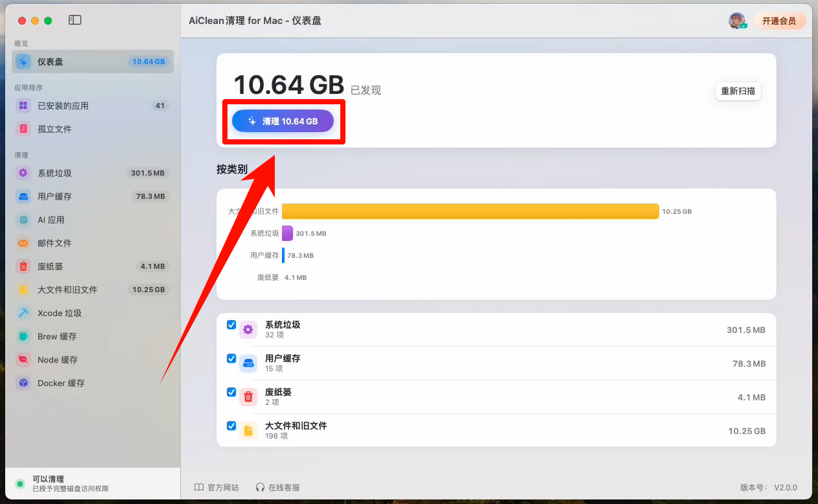This screenshot has width=818, height=504.
Task: Uncheck the 用户缓存 checkbox in the list
Action: click(x=231, y=358)
